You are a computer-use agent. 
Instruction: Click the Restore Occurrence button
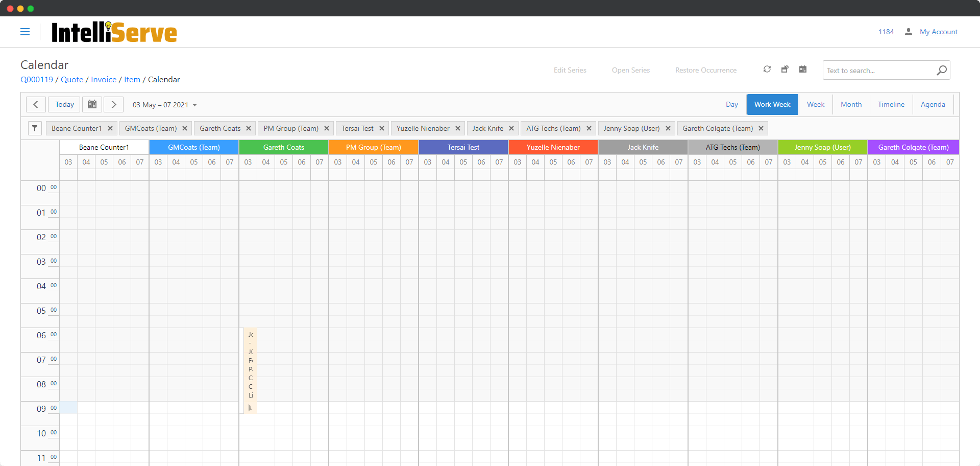click(706, 70)
